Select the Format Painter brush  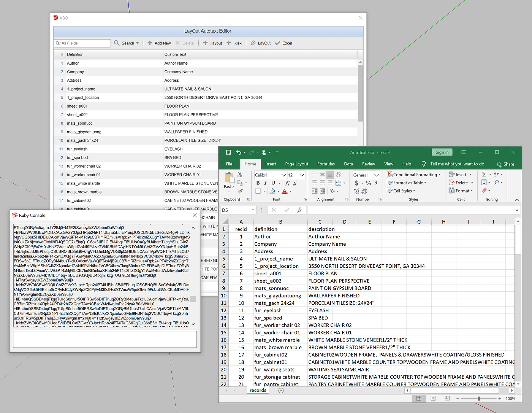point(240,191)
